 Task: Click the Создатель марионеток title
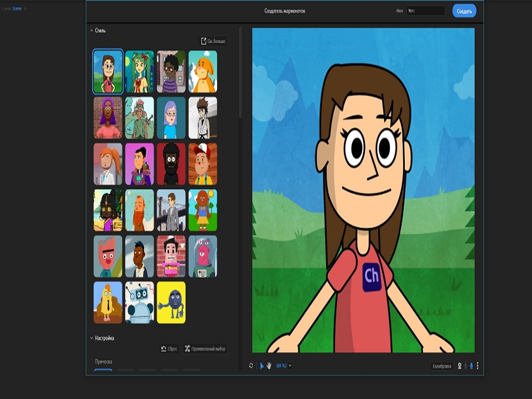pos(285,11)
